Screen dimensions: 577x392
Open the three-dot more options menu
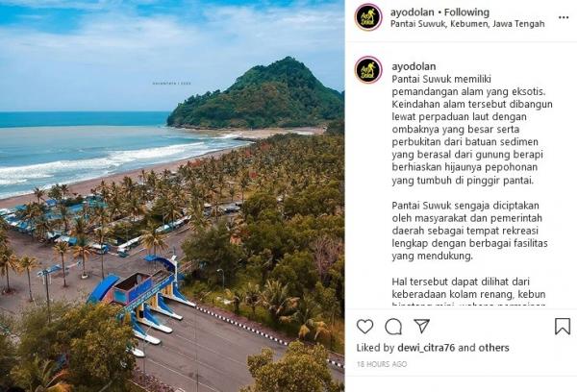point(564,17)
